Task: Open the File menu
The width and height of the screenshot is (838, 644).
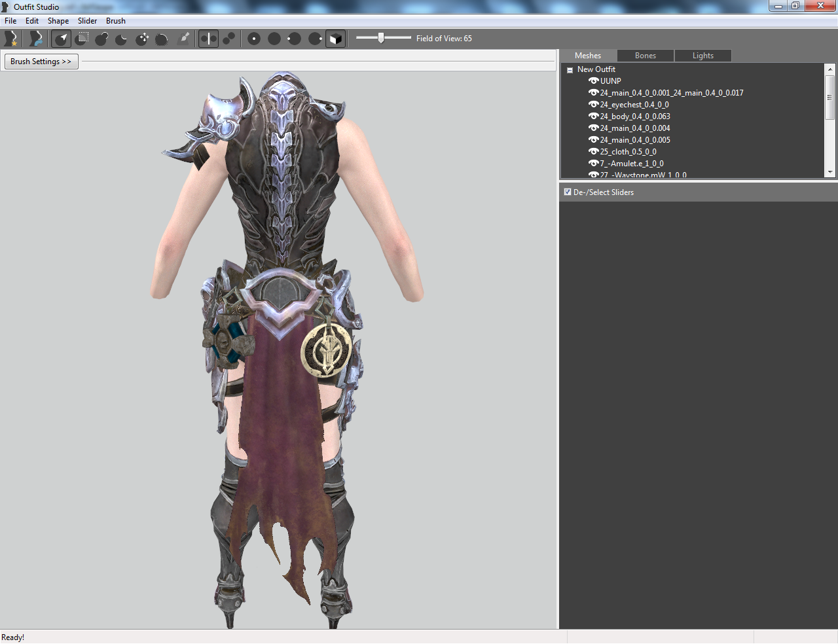Action: pos(10,21)
